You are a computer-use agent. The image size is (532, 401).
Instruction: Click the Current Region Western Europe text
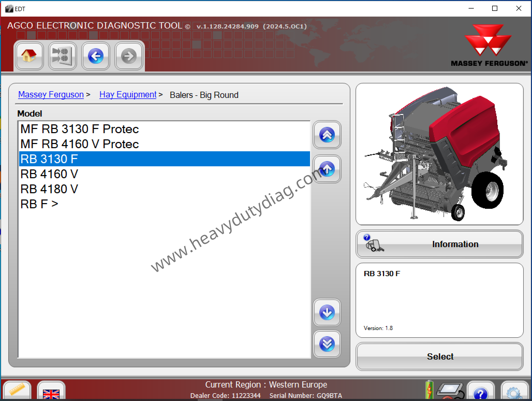point(266,385)
